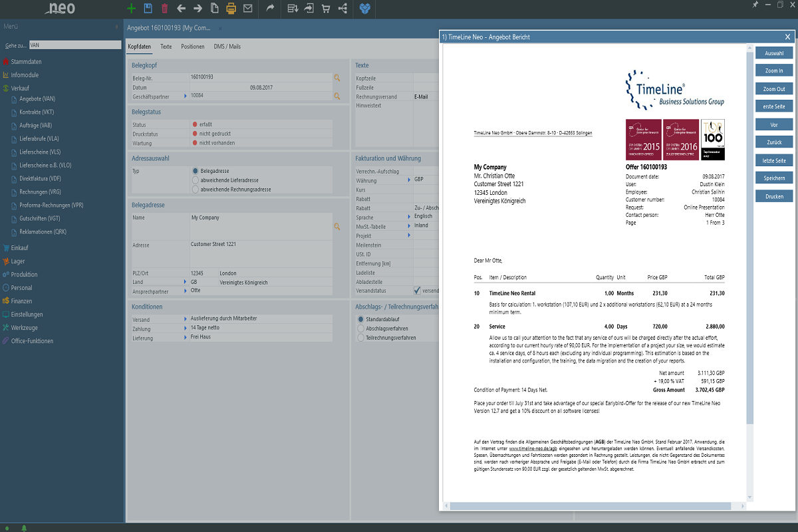
Task: Open the Zahlung dropdown arrow
Action: tap(186, 329)
